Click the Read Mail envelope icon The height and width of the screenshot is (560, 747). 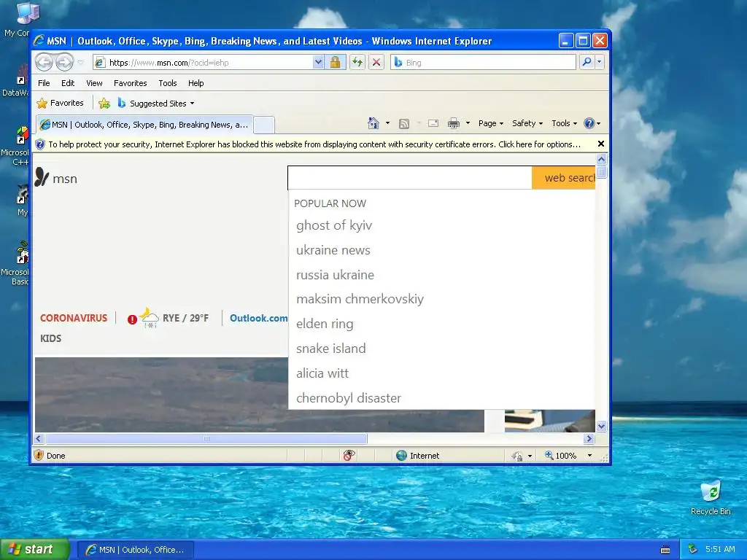[x=433, y=123]
